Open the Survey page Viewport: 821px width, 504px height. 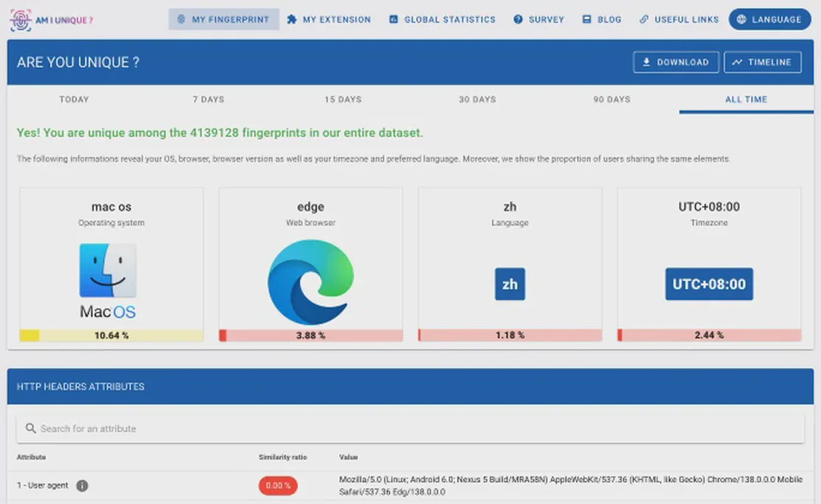pyautogui.click(x=538, y=19)
